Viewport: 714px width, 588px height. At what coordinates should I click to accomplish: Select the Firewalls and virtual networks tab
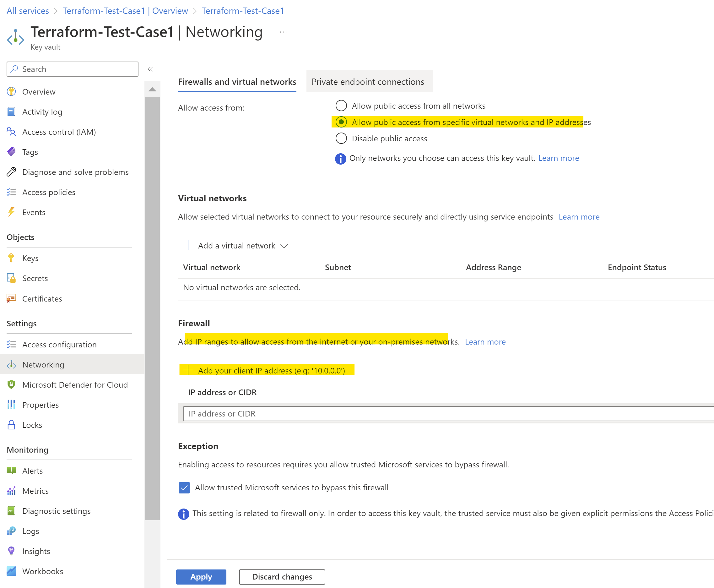pos(237,82)
